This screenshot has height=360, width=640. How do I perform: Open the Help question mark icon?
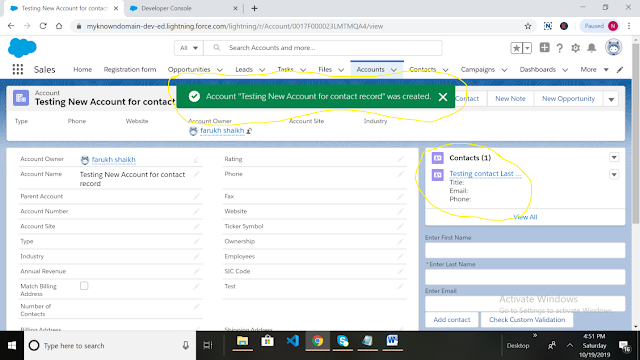(x=560, y=48)
